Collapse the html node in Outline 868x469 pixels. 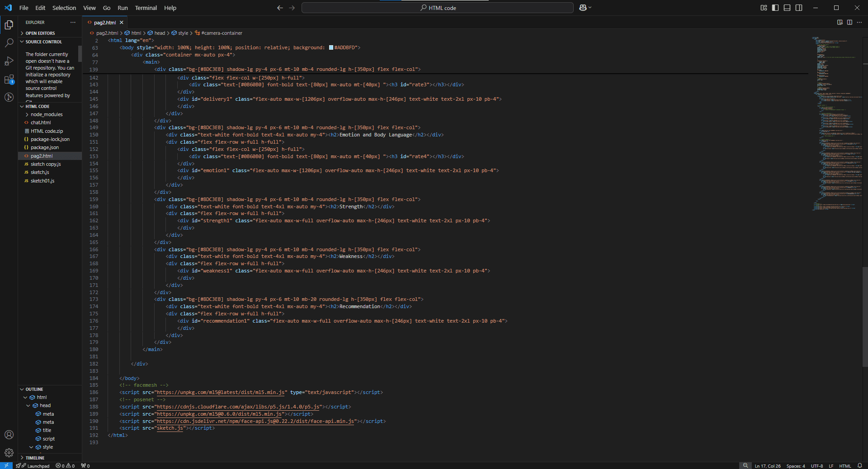pyautogui.click(x=25, y=398)
